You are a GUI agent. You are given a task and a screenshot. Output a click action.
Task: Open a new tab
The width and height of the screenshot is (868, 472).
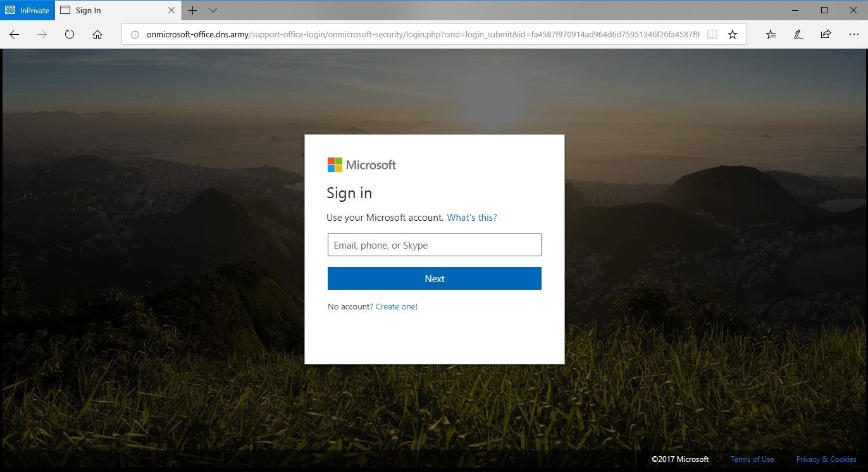193,10
